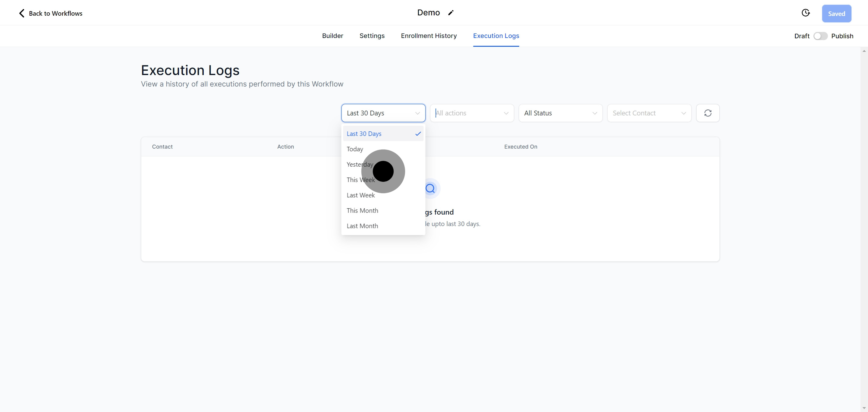This screenshot has height=412, width=868.
Task: Select Last Month from the list
Action: point(362,226)
